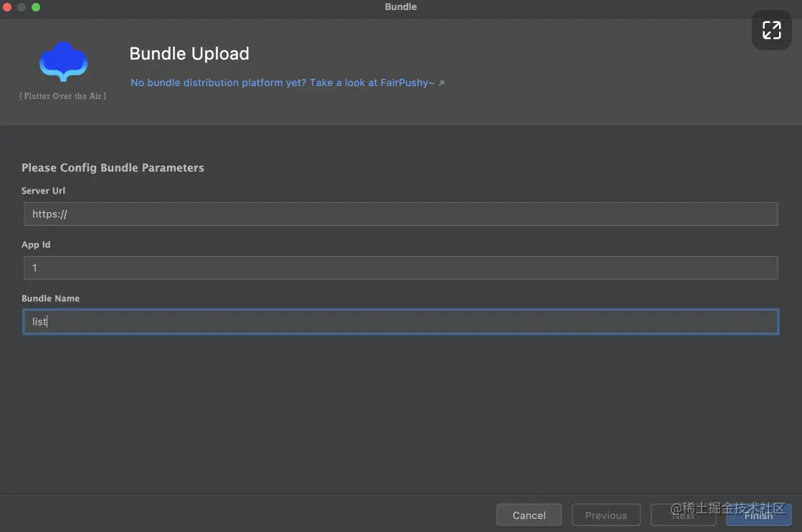Image resolution: width=802 pixels, height=532 pixels.
Task: Click the Bundle window title
Action: (400, 6)
